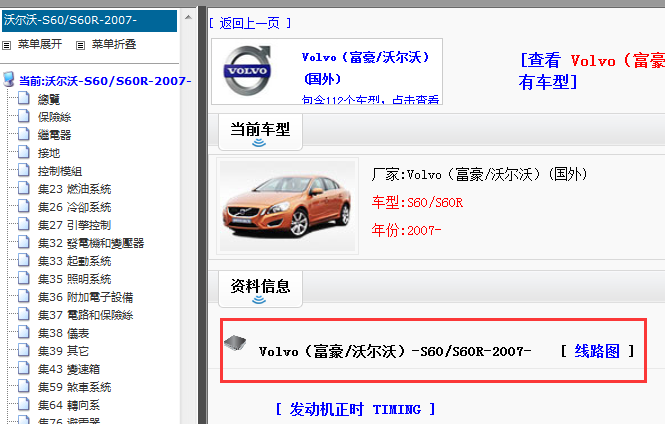The width and height of the screenshot is (665, 424).
Task: Open 繼電器 tree item
Action: coord(54,135)
